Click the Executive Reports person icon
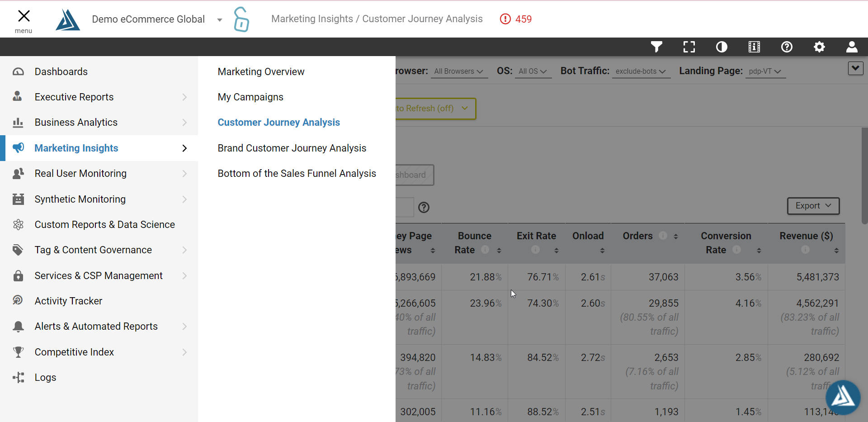 [18, 96]
